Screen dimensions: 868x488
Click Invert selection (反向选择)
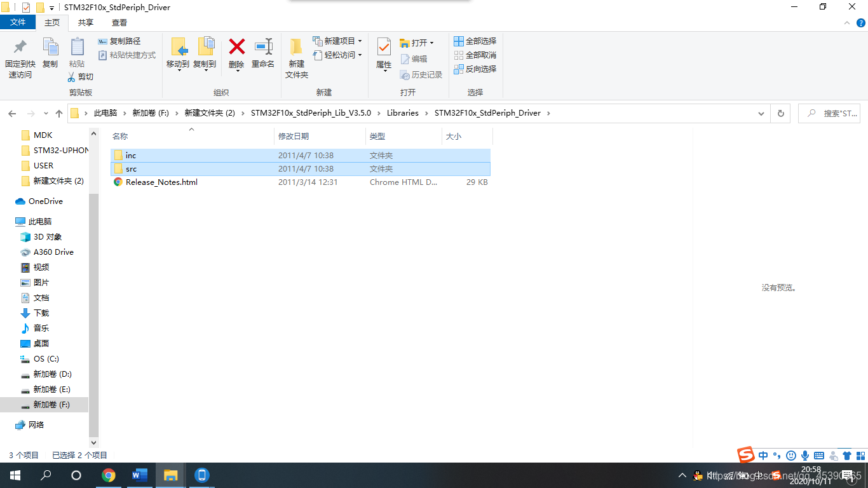(475, 69)
